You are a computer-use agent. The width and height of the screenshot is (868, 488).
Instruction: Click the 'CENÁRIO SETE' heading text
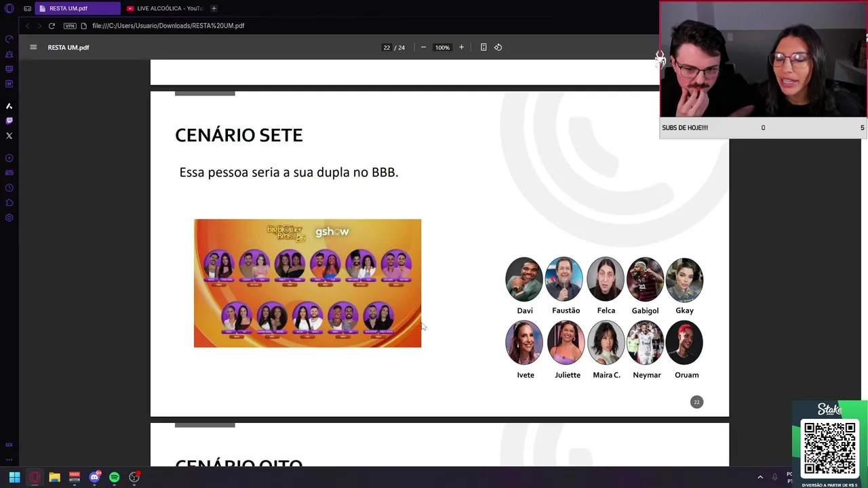239,136
